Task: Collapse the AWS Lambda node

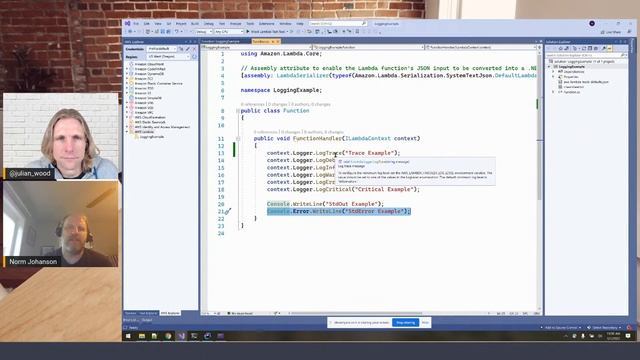Action: pyautogui.click(x=127, y=132)
